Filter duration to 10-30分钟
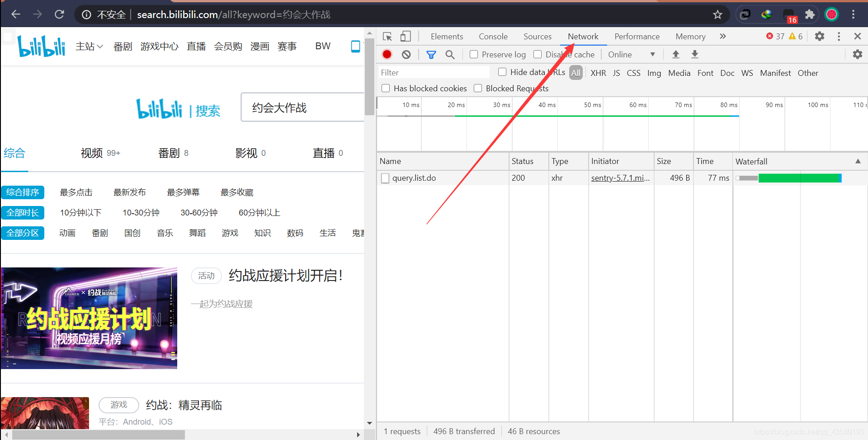The width and height of the screenshot is (868, 440). click(x=141, y=213)
